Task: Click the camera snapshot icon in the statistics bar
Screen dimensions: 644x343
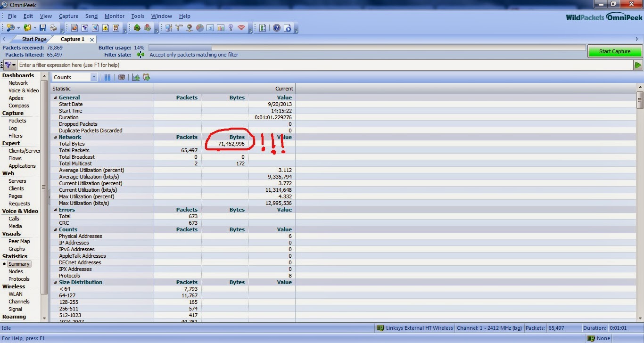Action: coord(122,77)
